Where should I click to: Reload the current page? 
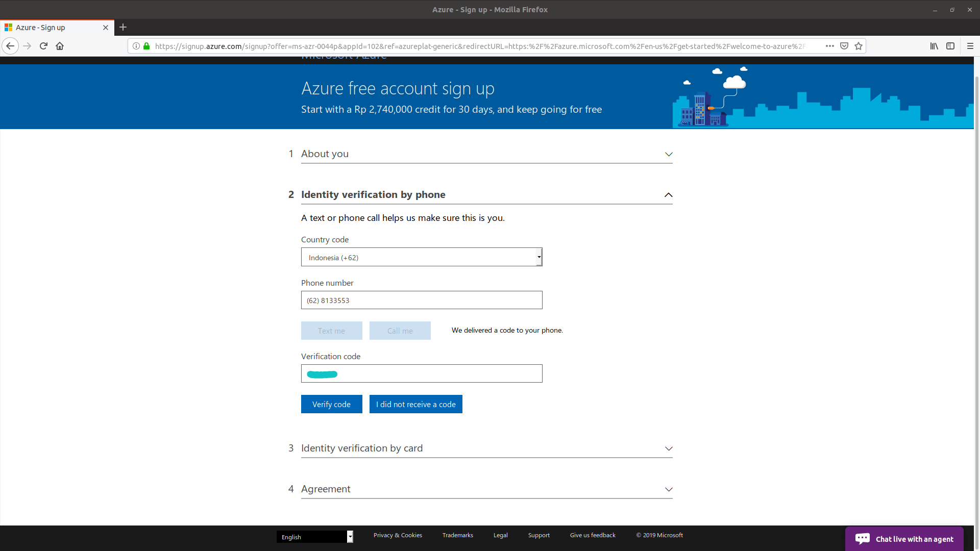[x=43, y=46]
